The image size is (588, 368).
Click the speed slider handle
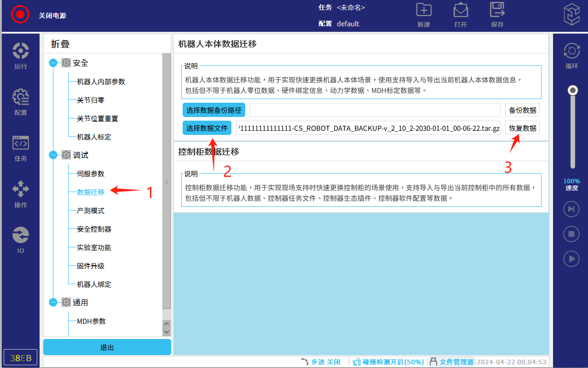(573, 90)
